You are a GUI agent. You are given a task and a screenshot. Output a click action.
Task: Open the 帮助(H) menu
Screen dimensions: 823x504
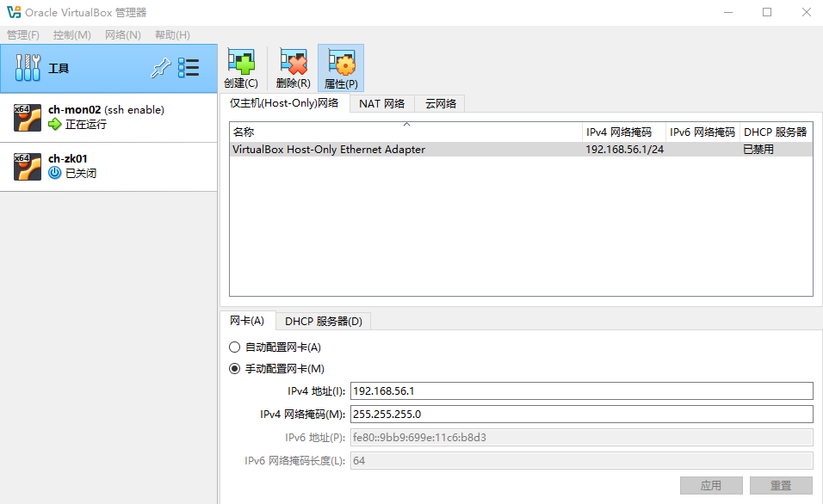click(172, 35)
